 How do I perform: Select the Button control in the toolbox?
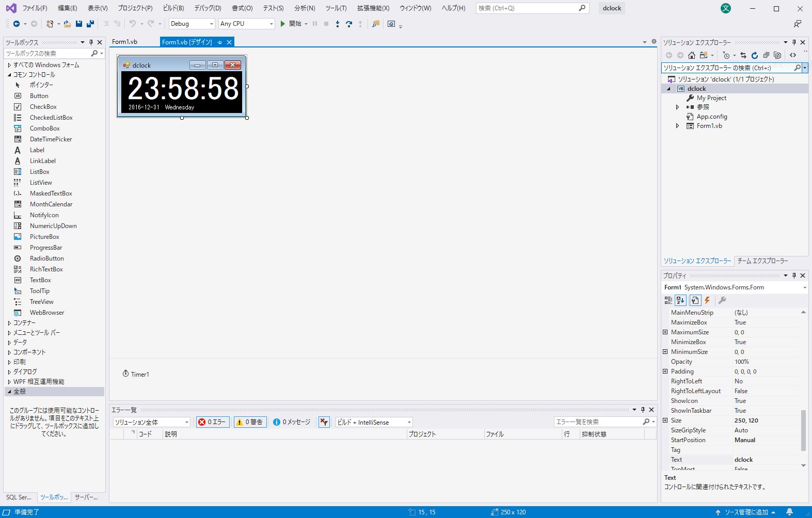[39, 96]
